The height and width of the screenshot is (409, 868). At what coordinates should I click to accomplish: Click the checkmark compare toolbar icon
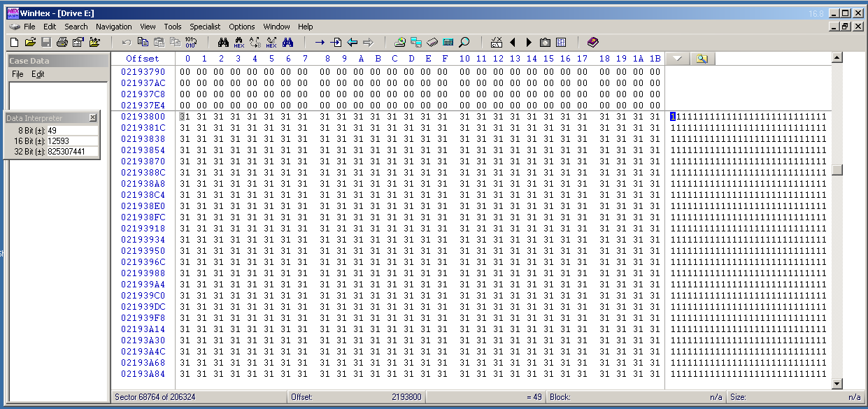497,42
